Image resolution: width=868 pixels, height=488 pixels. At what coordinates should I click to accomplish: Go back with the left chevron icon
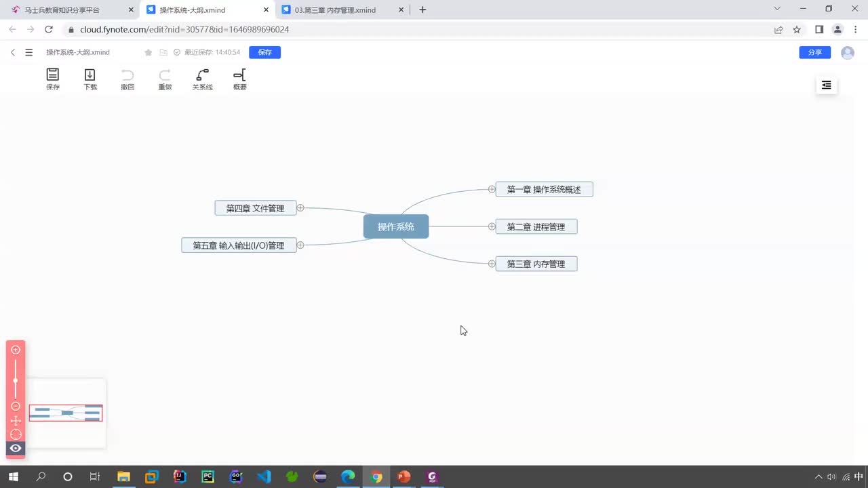pos(13,52)
